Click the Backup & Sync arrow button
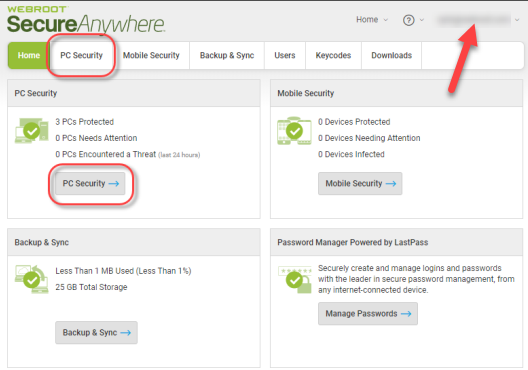This screenshot has height=370, width=528. [96, 333]
